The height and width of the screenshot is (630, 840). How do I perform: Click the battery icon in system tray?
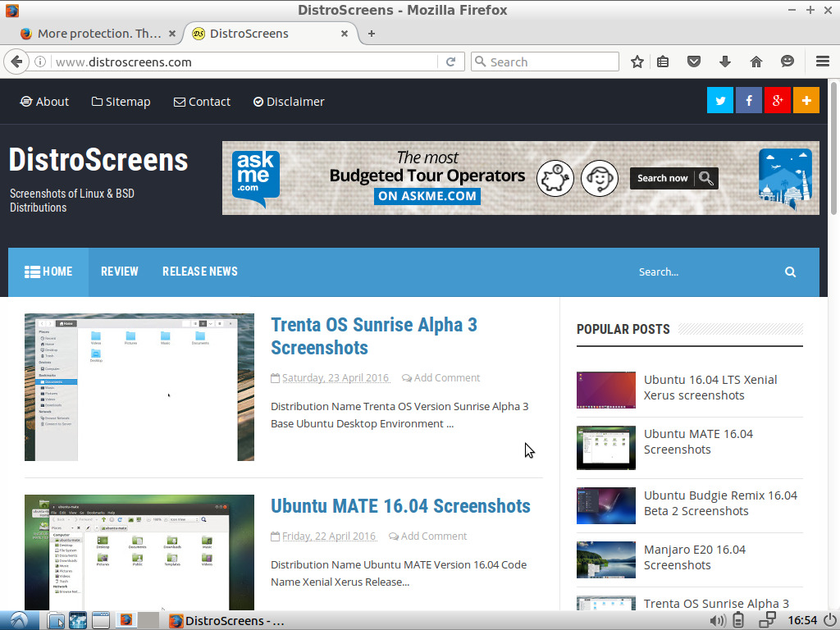738,620
